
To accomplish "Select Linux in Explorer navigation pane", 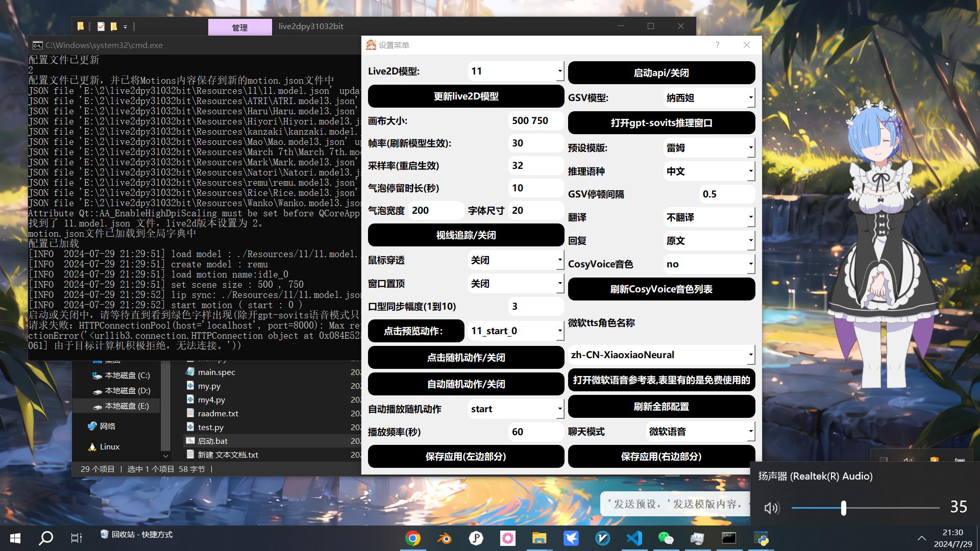I will 104,447.
